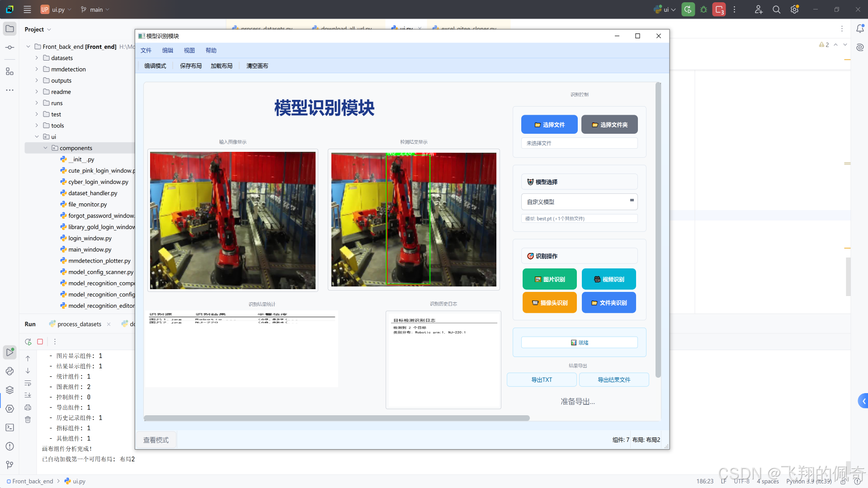Open the Git version control icon
The height and width of the screenshot is (488, 868).
click(x=9, y=465)
